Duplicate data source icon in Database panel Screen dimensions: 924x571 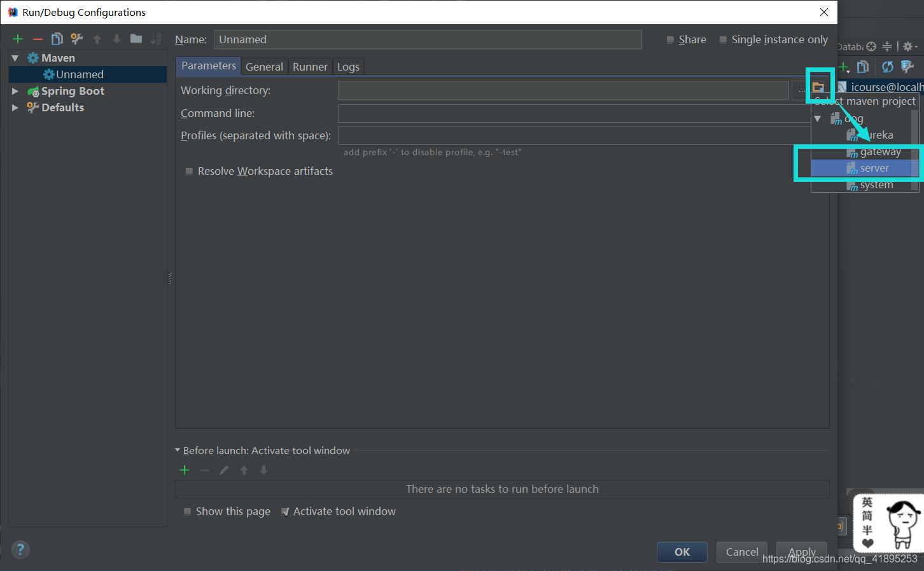pos(863,67)
